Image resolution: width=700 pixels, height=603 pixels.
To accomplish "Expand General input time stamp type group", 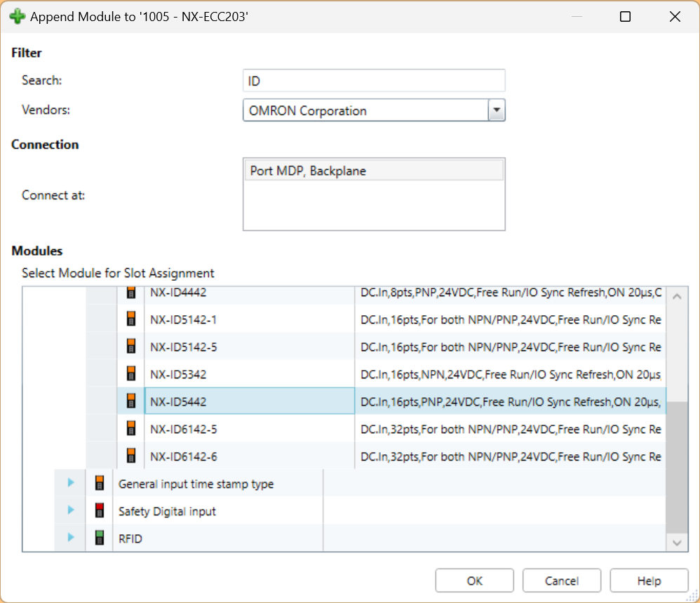I will [71, 482].
